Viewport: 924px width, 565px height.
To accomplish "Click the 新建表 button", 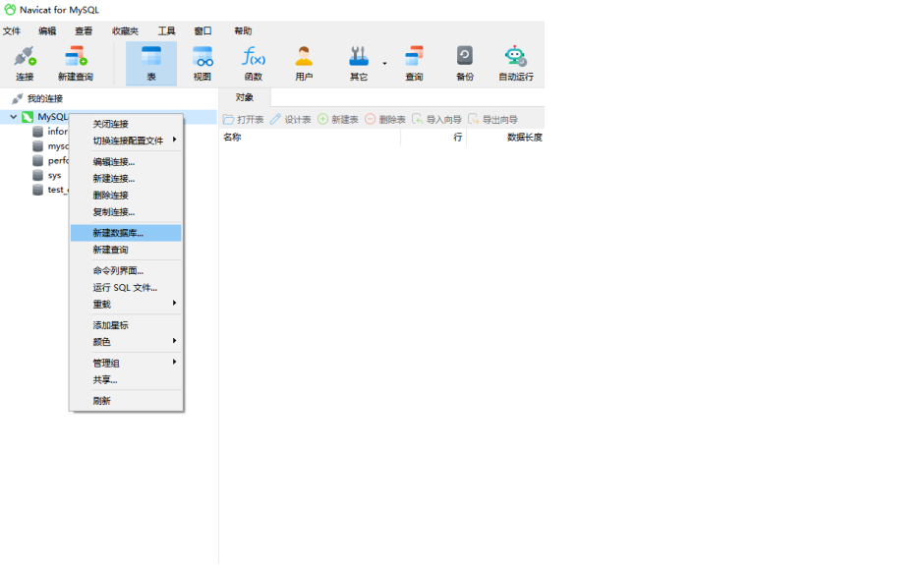I will pos(338,119).
